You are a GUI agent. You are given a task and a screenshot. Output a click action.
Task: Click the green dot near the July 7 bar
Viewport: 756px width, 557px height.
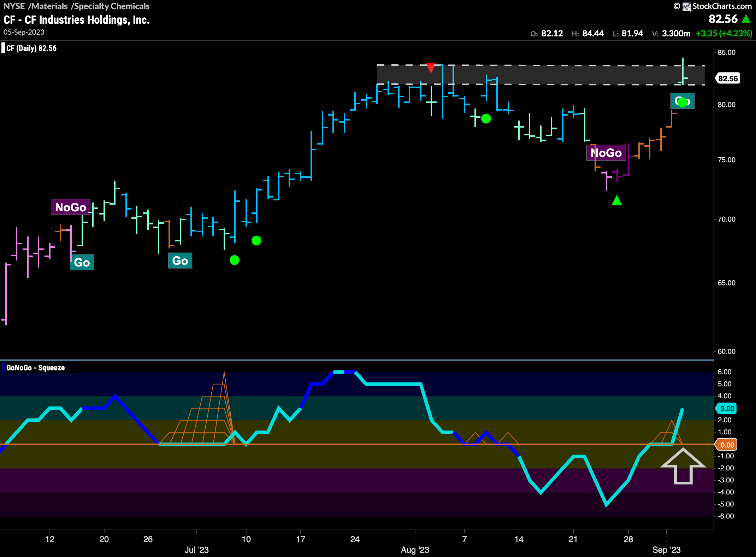[x=235, y=260]
